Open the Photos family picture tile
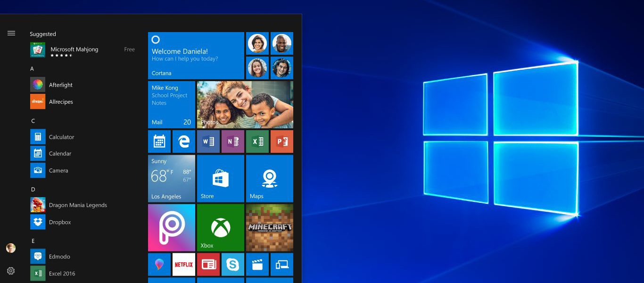 245,104
